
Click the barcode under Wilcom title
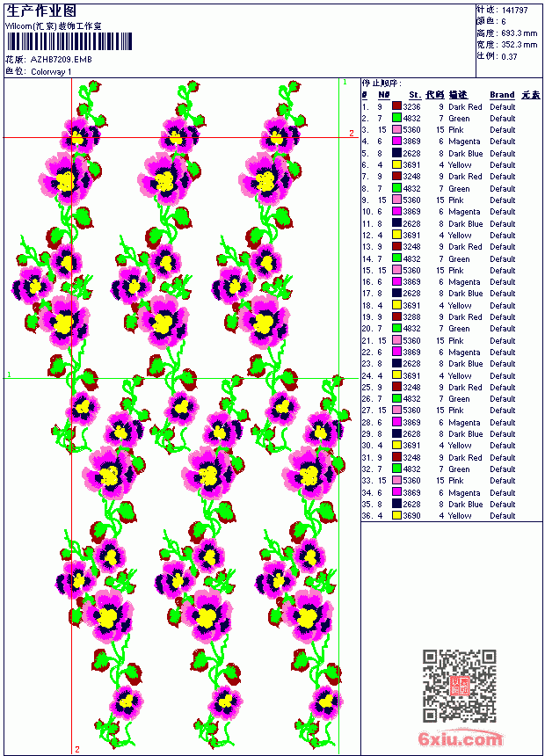coord(69,41)
